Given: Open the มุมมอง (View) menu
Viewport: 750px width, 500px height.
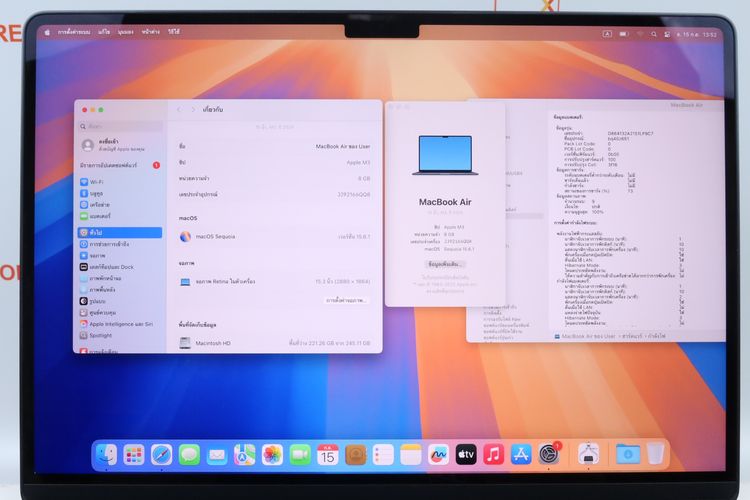Looking at the screenshot, I should click(125, 32).
